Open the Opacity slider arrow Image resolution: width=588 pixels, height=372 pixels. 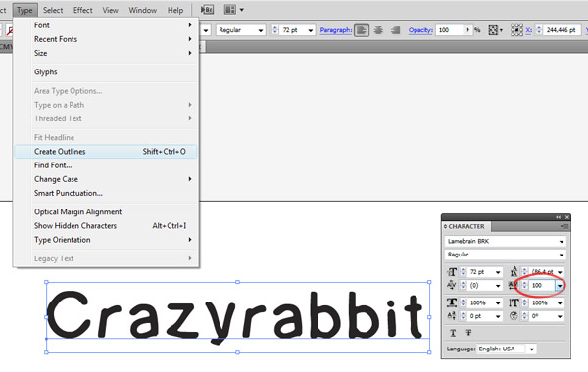coord(468,30)
